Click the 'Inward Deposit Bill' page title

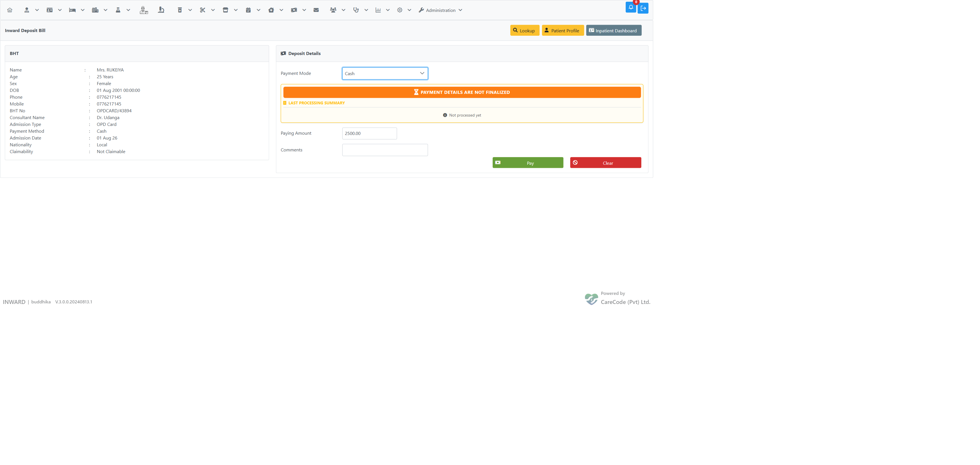(25, 30)
